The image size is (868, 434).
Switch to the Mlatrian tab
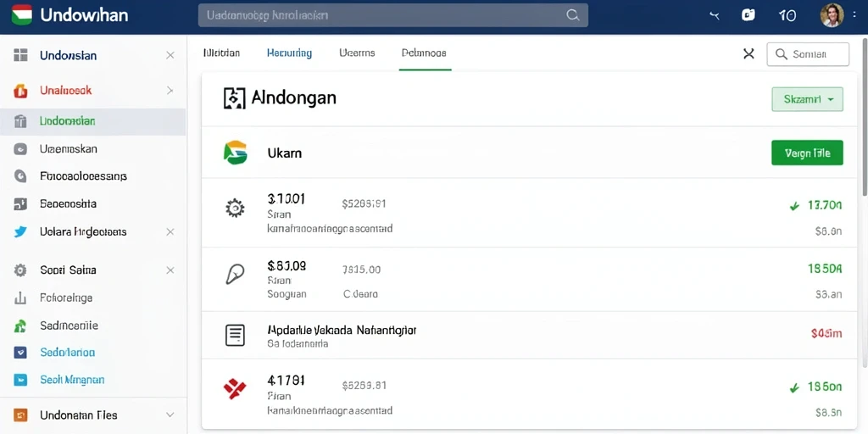tap(221, 53)
